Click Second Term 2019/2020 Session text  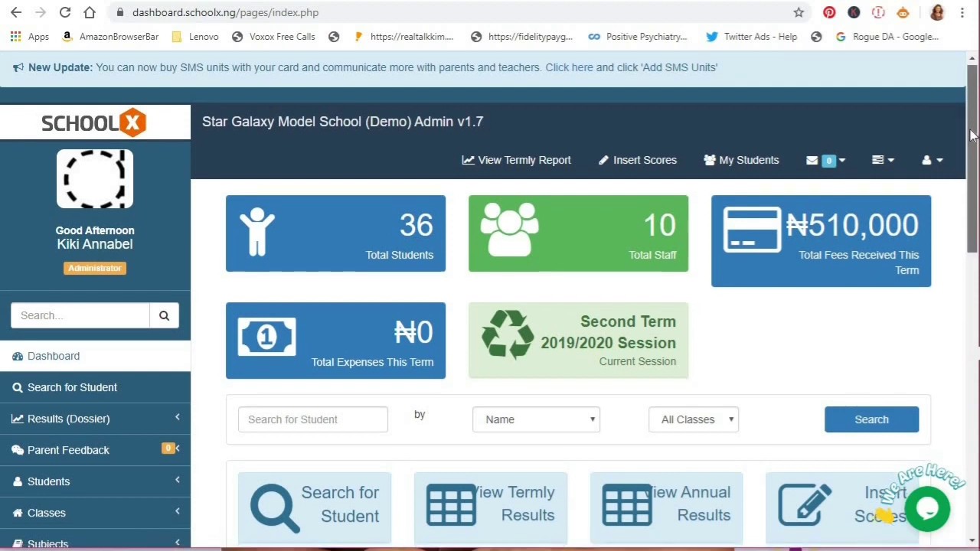(608, 332)
